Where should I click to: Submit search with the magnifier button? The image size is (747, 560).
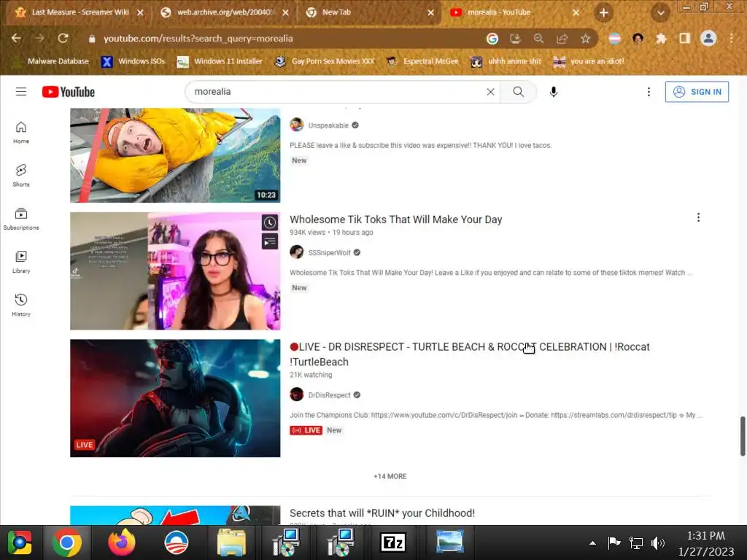[519, 92]
